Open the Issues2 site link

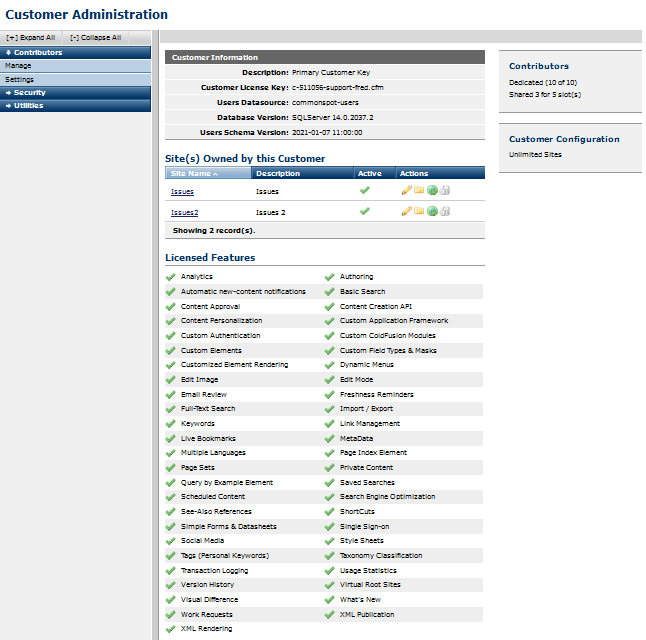coord(184,212)
